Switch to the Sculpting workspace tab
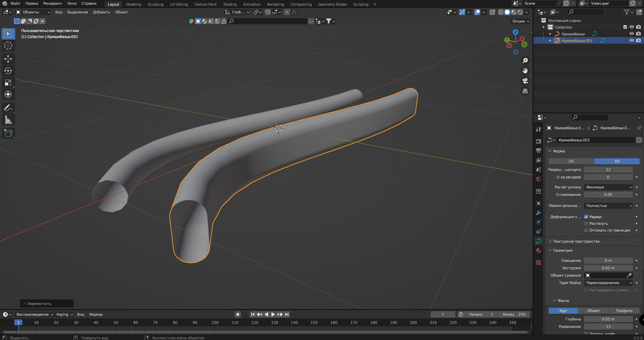Viewport: 644px width, 340px height. point(156,4)
